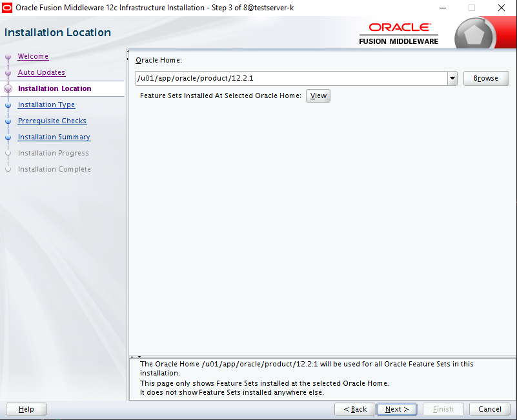The height and width of the screenshot is (420, 517).
Task: Click the Oracle Home path field
Action: tap(292, 79)
